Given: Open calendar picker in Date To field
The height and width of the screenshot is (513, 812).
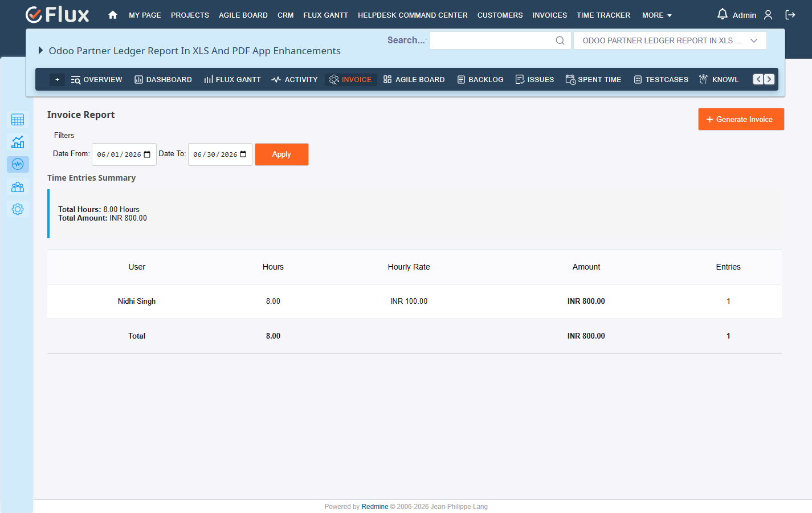Looking at the screenshot, I should (x=243, y=154).
